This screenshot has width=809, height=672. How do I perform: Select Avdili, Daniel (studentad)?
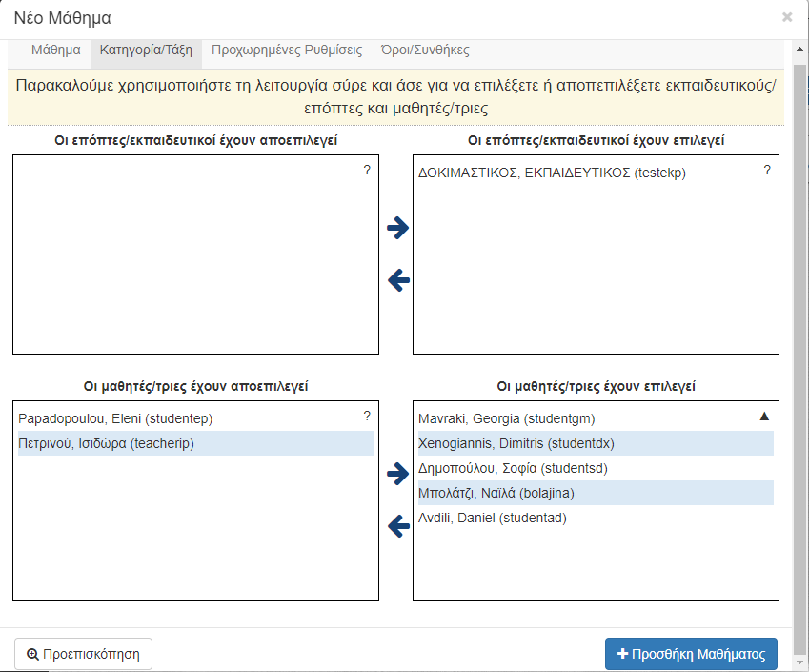[x=596, y=518]
